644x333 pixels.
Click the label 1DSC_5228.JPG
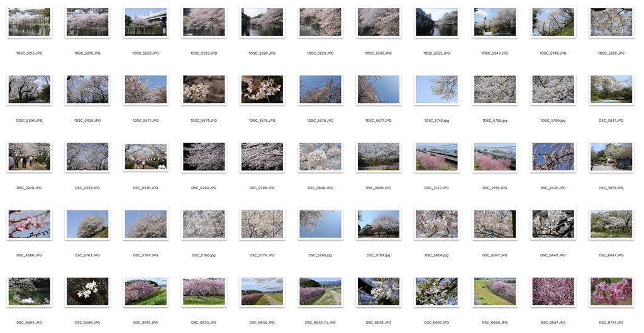(x=320, y=53)
